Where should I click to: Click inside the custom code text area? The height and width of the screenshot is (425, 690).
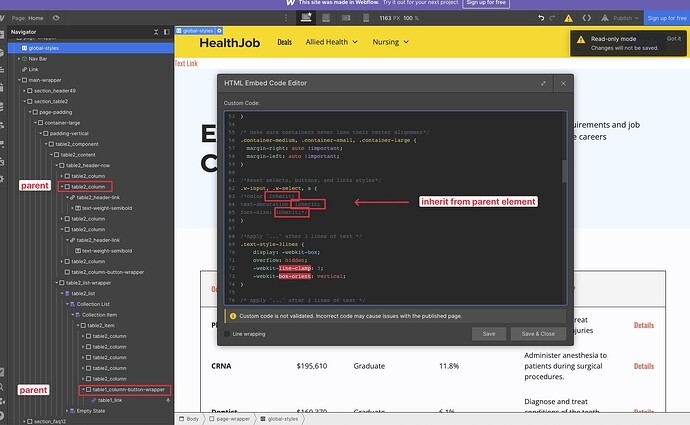[x=395, y=208]
